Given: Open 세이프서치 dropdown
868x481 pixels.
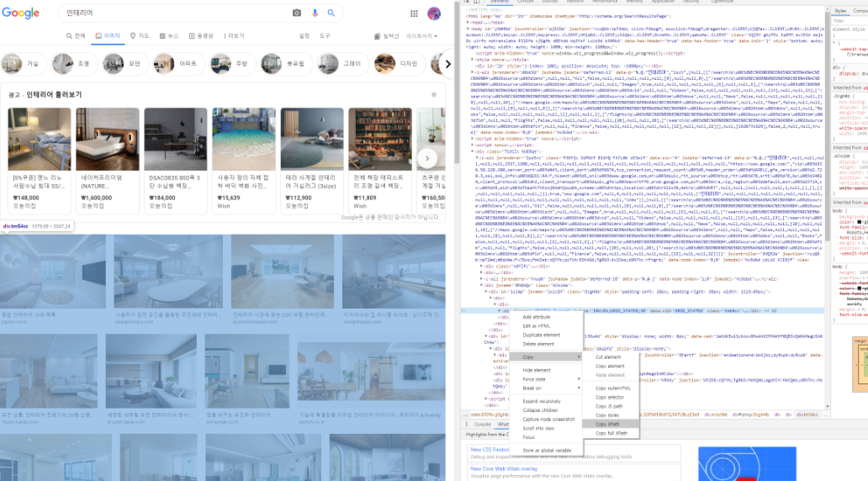Looking at the screenshot, I should [x=421, y=36].
